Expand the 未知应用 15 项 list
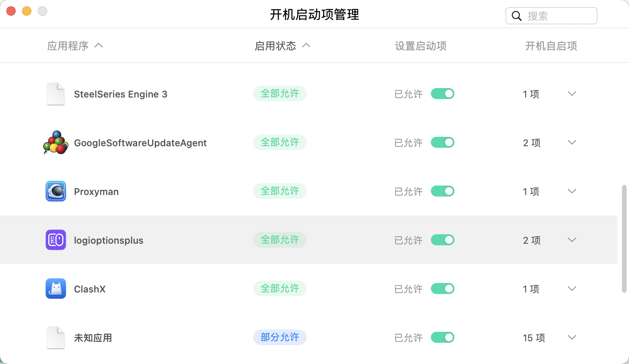 (x=572, y=337)
